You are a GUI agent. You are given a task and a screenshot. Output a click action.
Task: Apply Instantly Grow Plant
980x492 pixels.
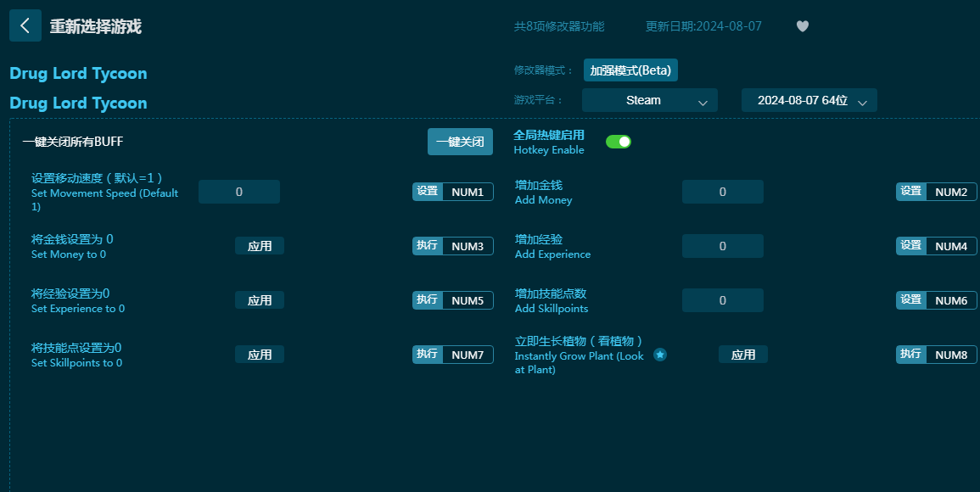coord(743,355)
